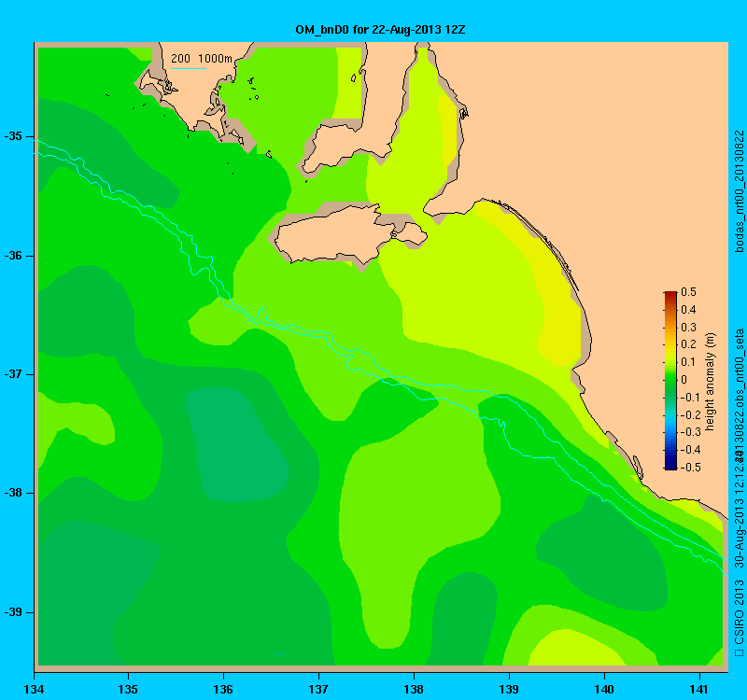747x700 pixels.
Task: Select the latitude label -36
Action: 13,256
